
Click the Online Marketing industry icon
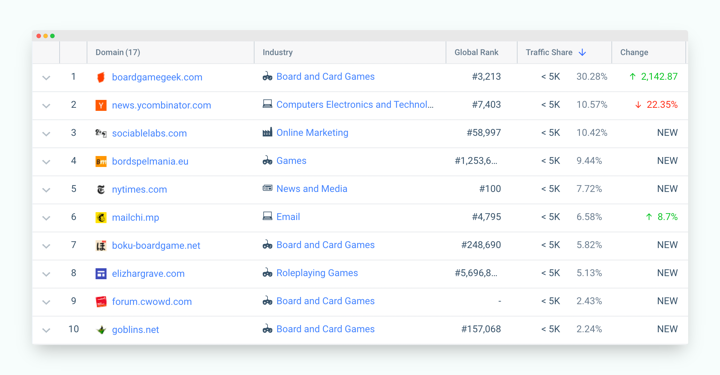point(267,132)
